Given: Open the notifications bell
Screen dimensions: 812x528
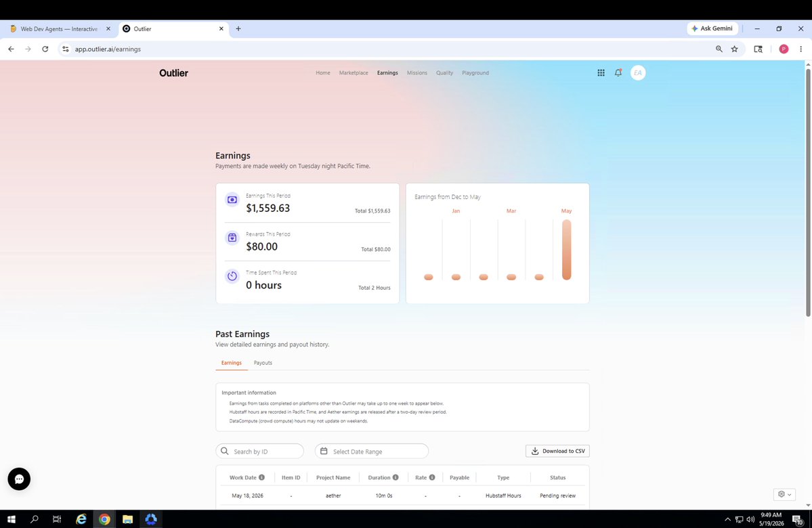Looking at the screenshot, I should 618,73.
